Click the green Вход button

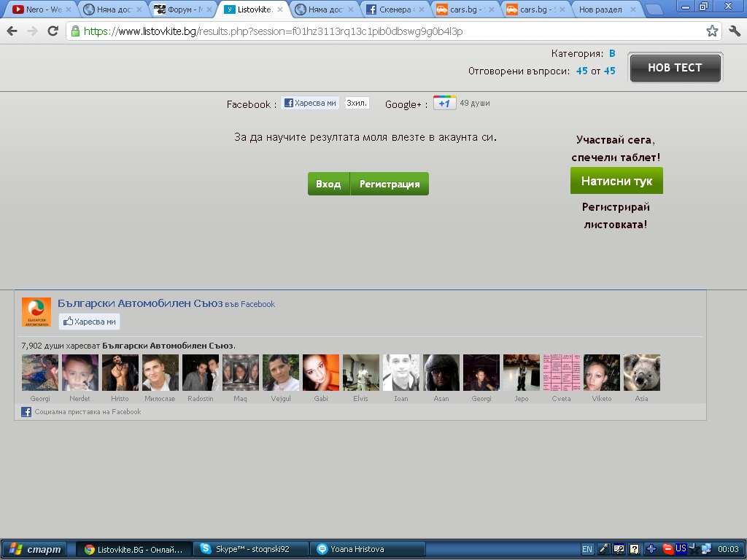pos(328,184)
